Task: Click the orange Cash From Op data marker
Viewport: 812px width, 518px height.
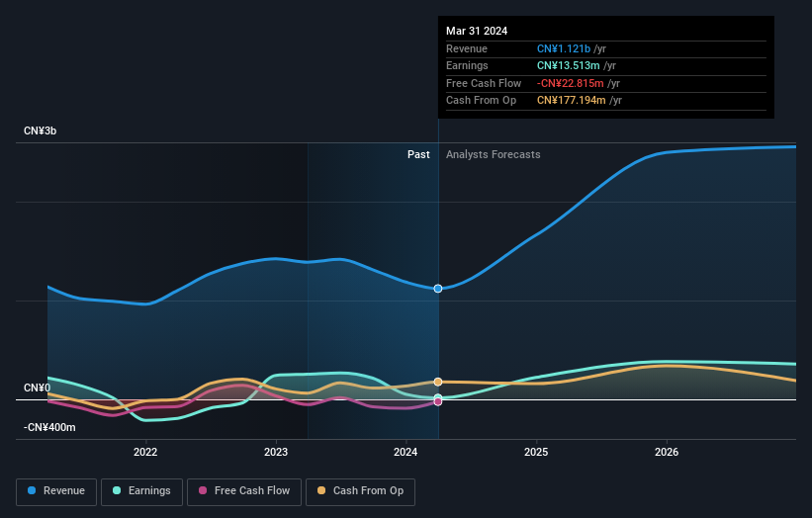Action: pyautogui.click(x=438, y=382)
